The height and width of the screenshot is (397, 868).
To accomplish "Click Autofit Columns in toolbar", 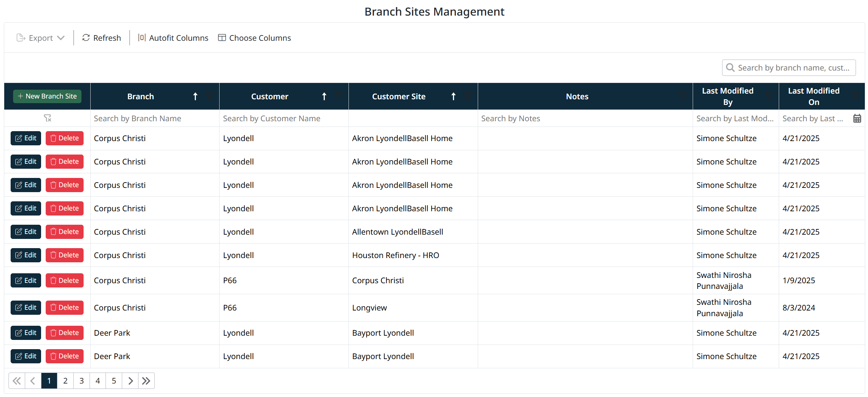I will pos(173,38).
